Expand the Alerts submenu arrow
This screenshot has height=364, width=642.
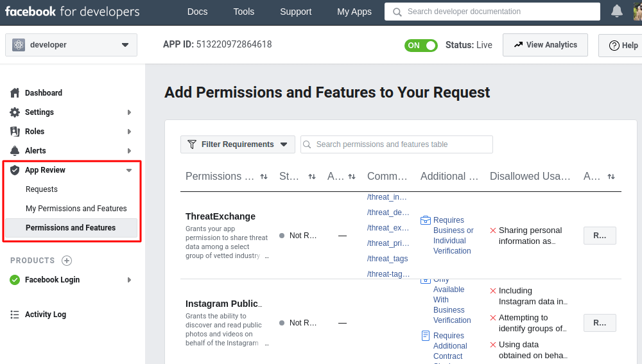pos(129,151)
